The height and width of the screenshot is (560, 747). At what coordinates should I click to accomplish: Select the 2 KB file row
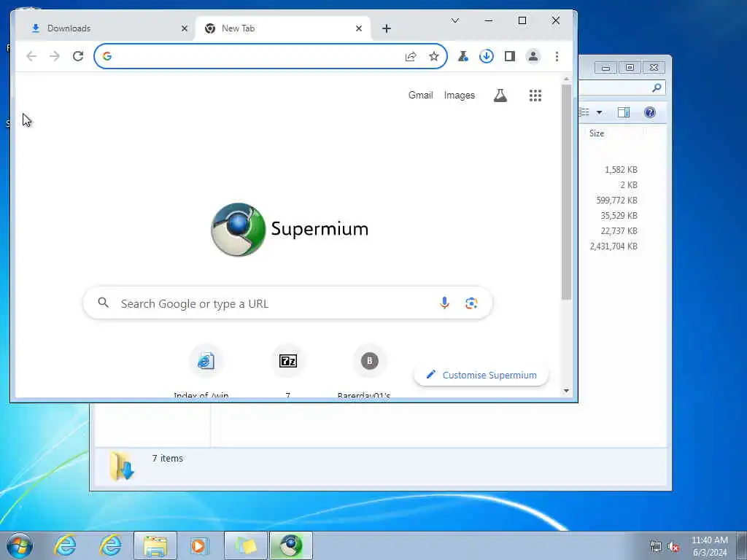(x=628, y=185)
